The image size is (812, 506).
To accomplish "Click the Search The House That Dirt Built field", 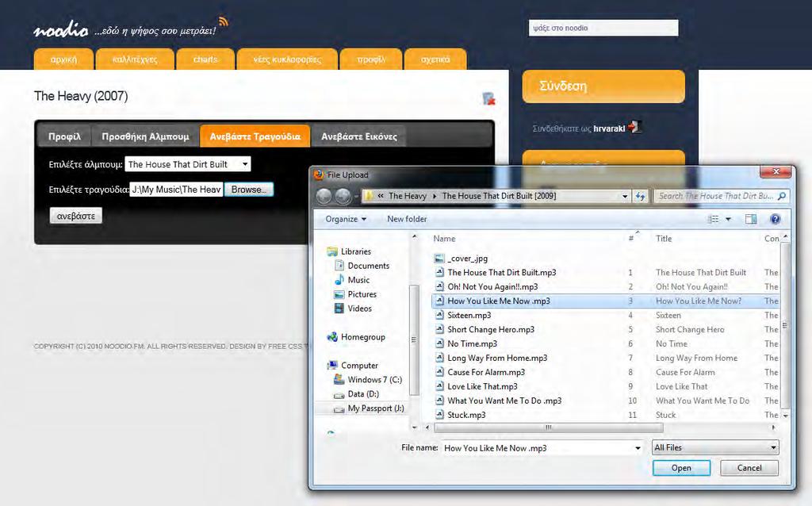I will (722, 196).
